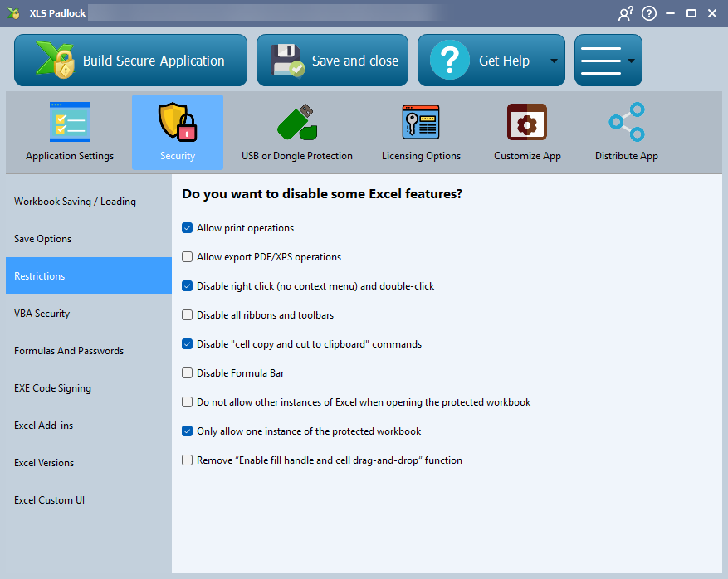
Task: Check Disable all ribbons and toolbars
Action: pos(188,315)
